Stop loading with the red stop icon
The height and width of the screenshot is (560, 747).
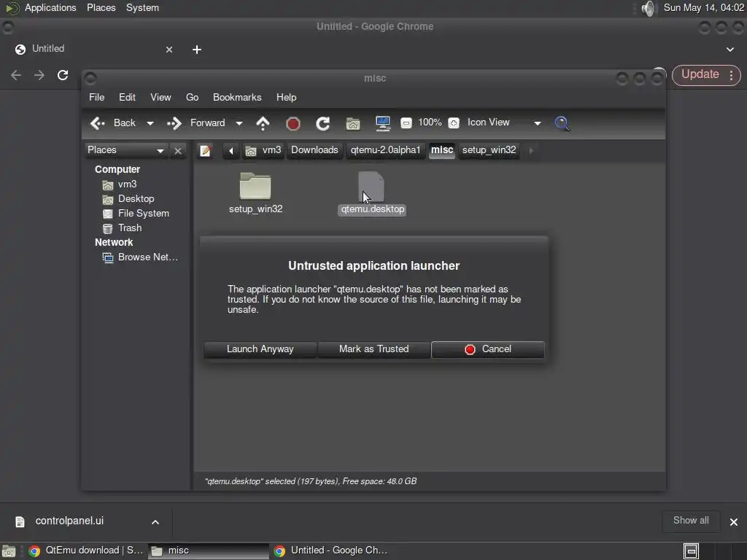(x=293, y=124)
